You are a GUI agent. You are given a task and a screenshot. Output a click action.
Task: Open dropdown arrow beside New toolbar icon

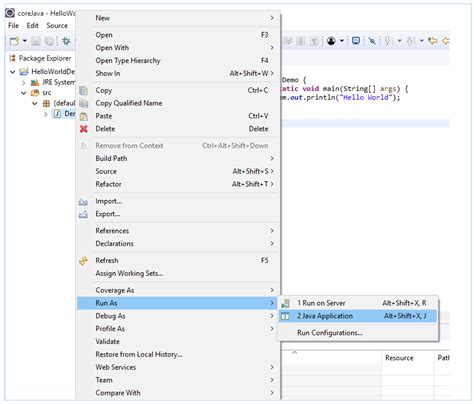(24, 41)
